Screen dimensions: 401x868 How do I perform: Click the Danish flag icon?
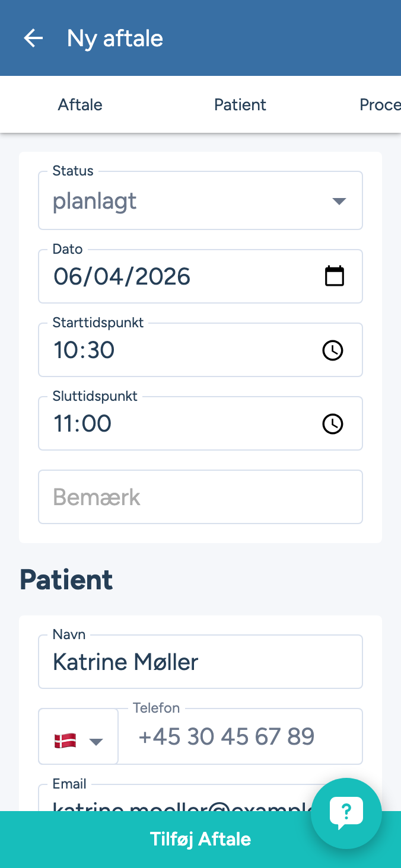tap(65, 740)
